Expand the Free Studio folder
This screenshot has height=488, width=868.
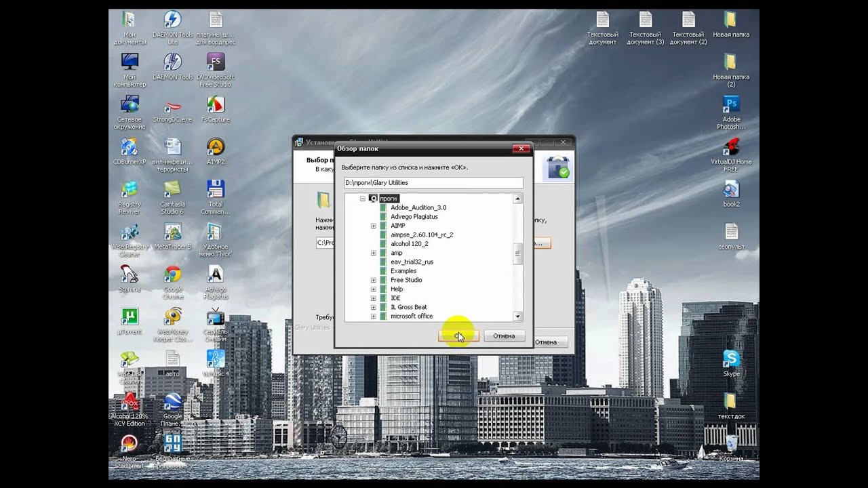point(374,280)
